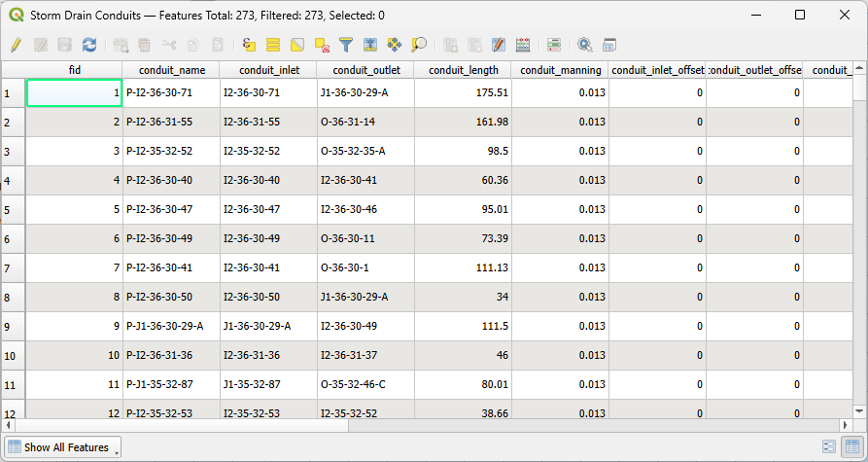Screen dimensions: 868x462
Task: Toggle editing mode with the pencil icon
Action: [x=16, y=45]
